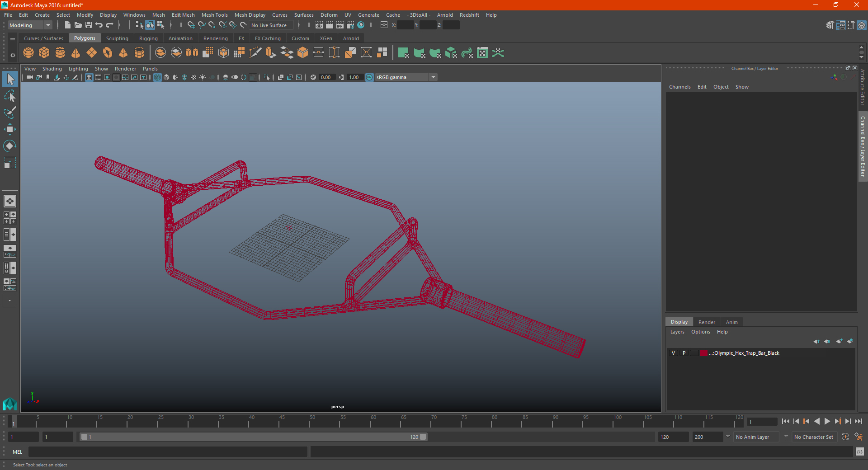Click the Mirror geometry shelf icon
The width and height of the screenshot is (868, 470).
click(192, 53)
